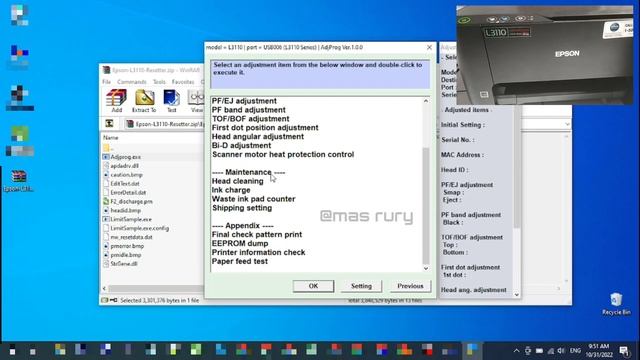
Task: Open the File menu in WinRAR
Action: coord(107,82)
